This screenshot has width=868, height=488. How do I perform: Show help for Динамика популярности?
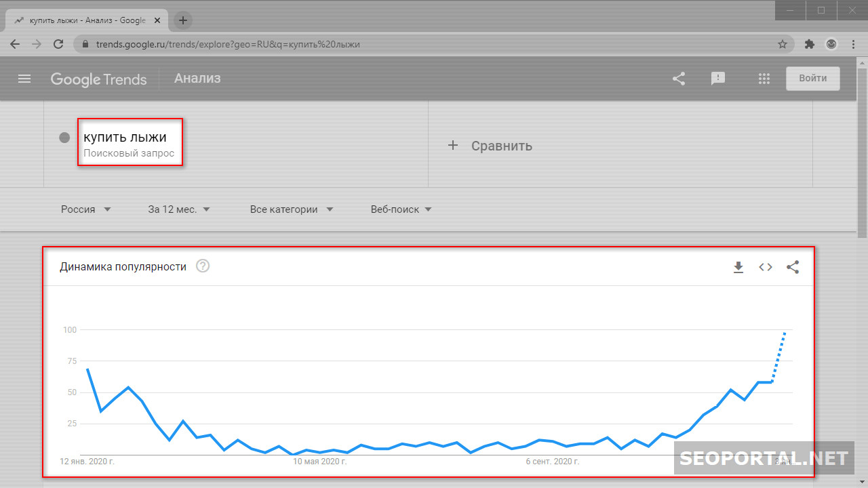tap(203, 266)
